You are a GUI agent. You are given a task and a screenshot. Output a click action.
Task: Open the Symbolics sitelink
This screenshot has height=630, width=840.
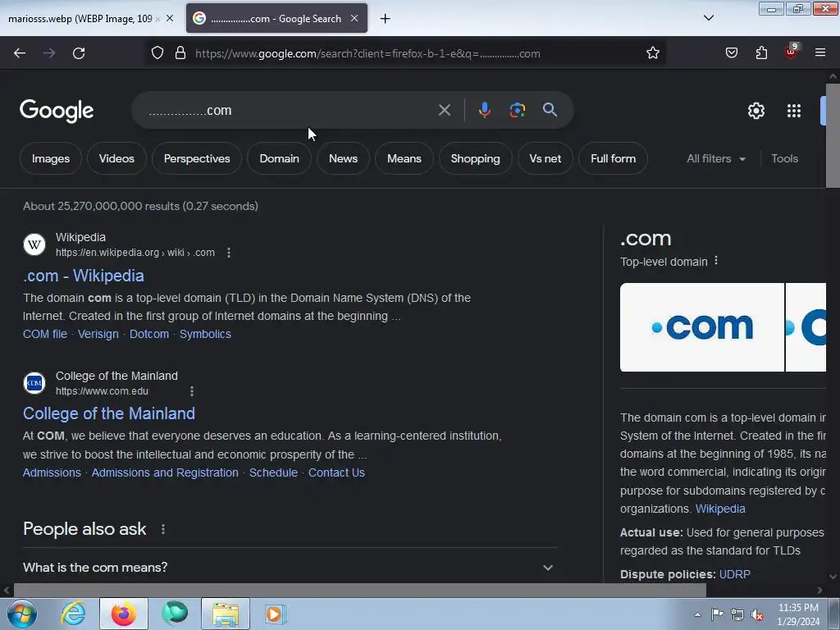point(205,335)
